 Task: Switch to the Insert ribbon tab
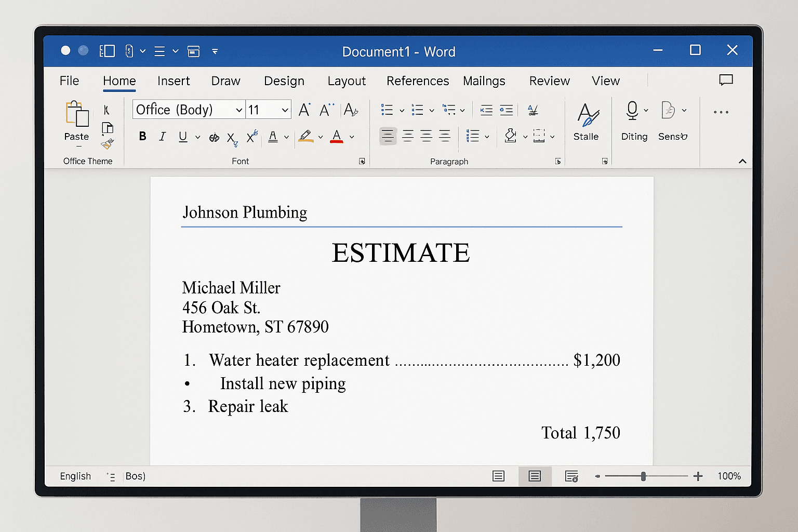click(174, 81)
